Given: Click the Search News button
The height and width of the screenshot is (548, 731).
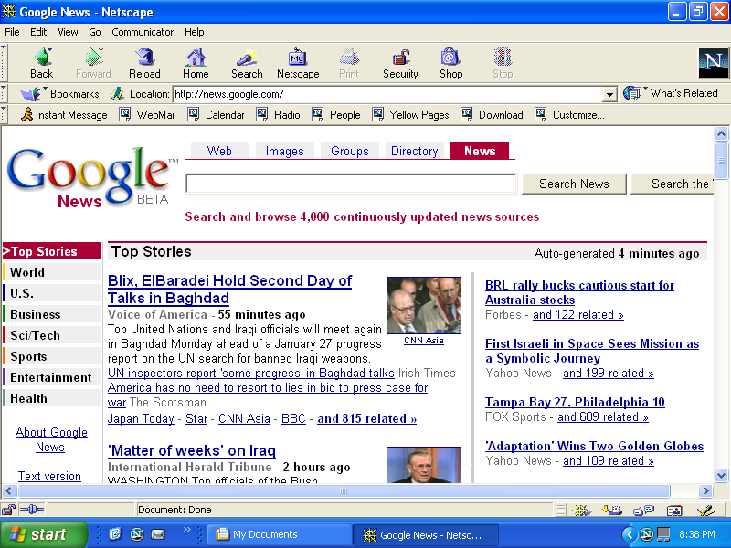Looking at the screenshot, I should coord(574,184).
